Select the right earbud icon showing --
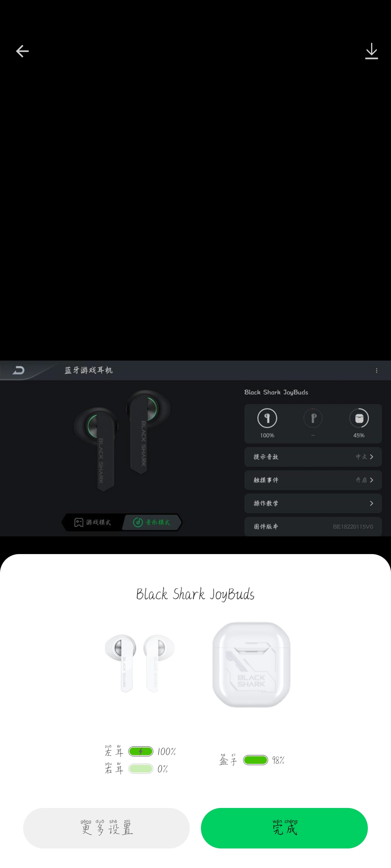The width and height of the screenshot is (391, 868). (313, 418)
